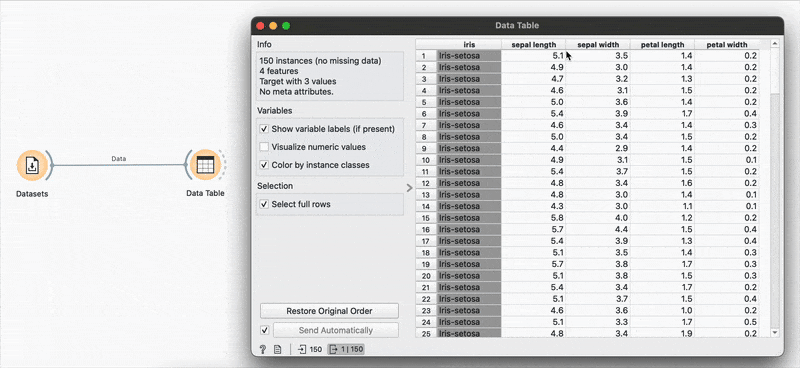The width and height of the screenshot is (800, 368).
Task: Toggle the Send Automatically checkbox
Action: (x=264, y=330)
